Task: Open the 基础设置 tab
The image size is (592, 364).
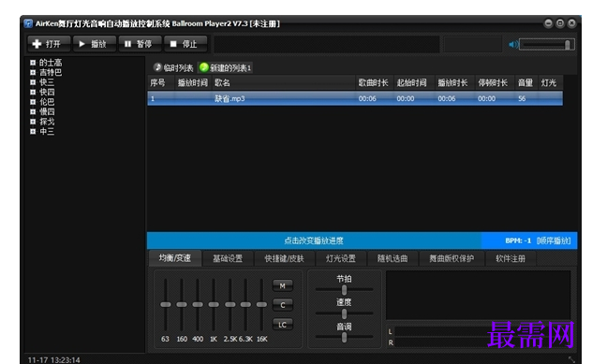Action: [228, 259]
